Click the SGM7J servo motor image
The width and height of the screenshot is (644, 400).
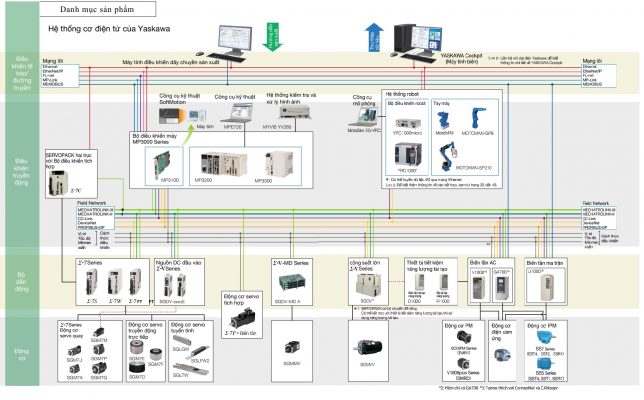pos(74,351)
